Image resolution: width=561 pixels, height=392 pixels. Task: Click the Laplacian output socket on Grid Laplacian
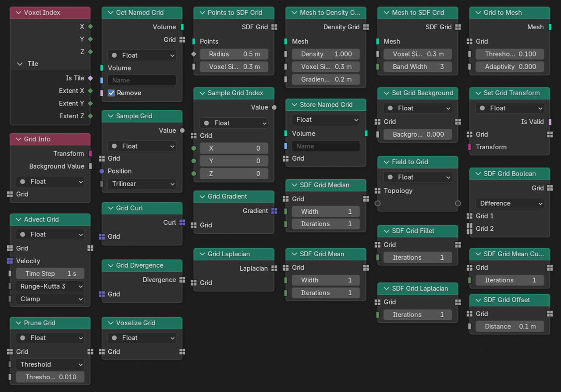pyautogui.click(x=274, y=268)
